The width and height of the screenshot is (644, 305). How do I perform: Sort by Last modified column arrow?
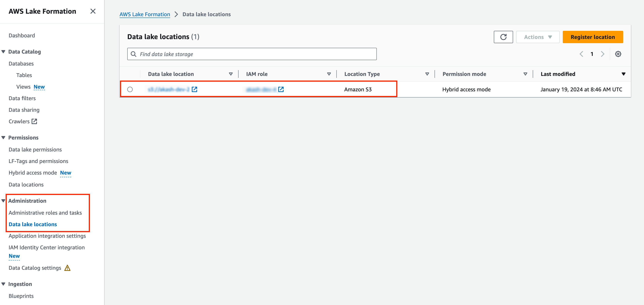[623, 74]
